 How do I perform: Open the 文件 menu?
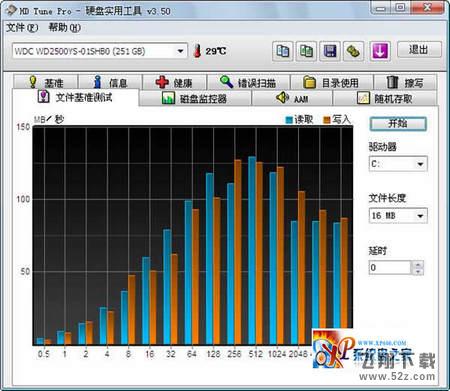click(22, 28)
